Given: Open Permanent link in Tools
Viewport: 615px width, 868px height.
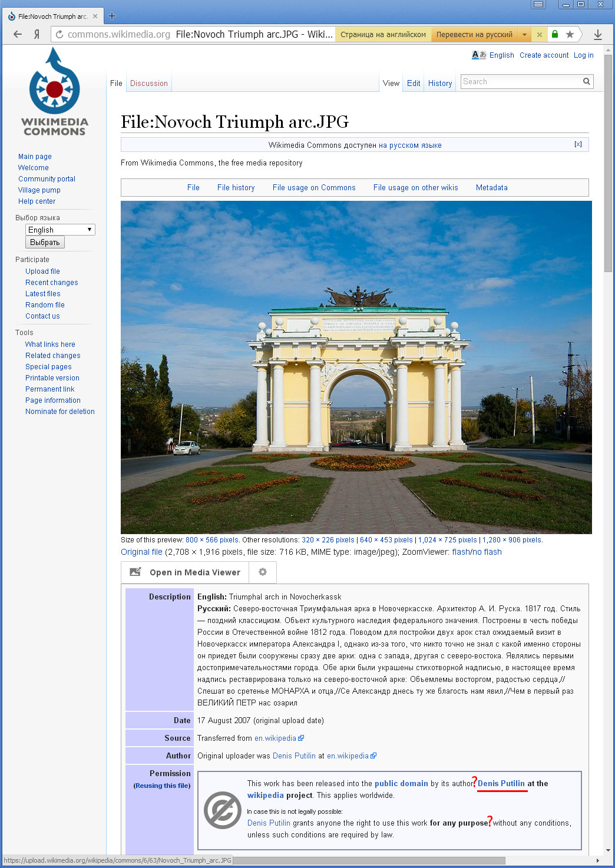Looking at the screenshot, I should (x=50, y=389).
